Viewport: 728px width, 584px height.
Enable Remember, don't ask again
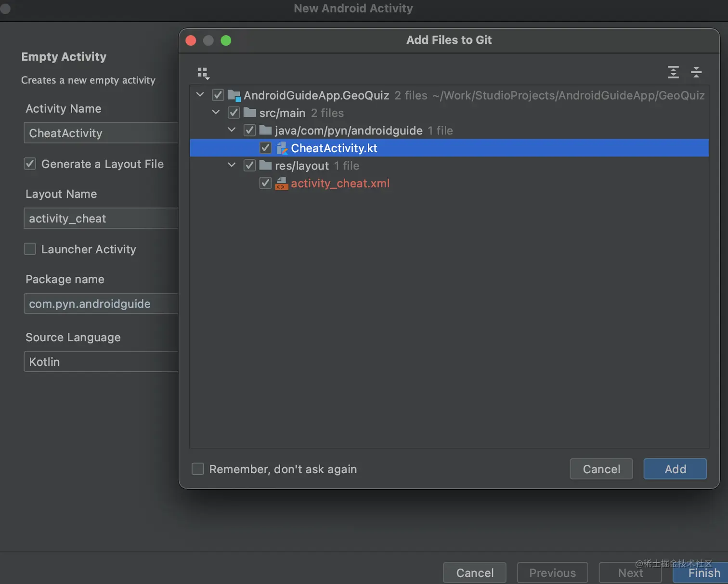tap(198, 469)
